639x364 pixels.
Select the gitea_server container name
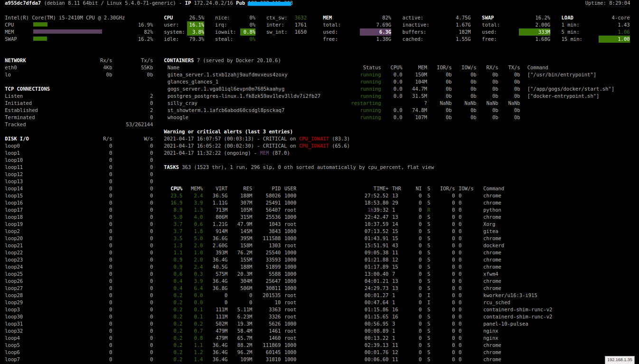coord(227,75)
